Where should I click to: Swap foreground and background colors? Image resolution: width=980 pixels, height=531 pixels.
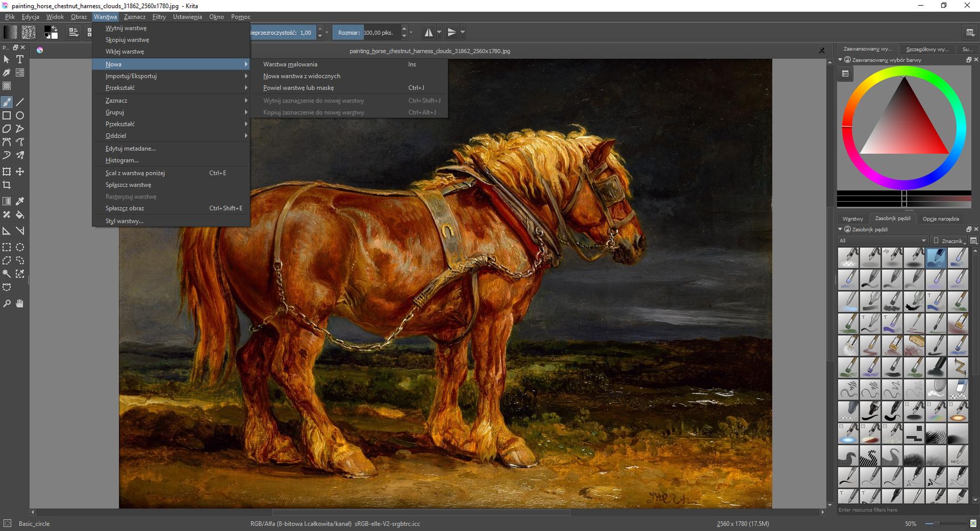point(55,28)
